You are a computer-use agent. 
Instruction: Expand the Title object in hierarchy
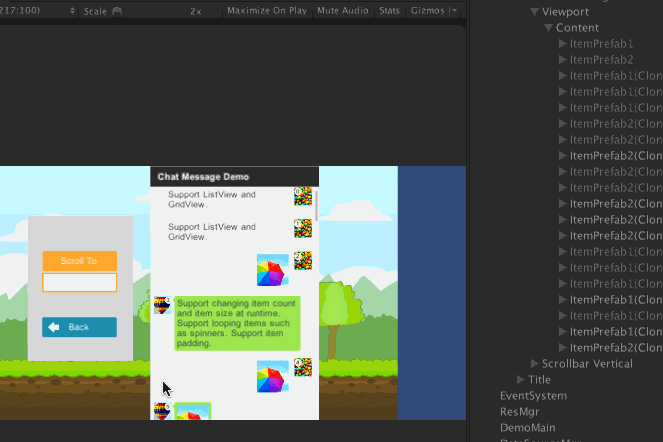(x=520, y=380)
